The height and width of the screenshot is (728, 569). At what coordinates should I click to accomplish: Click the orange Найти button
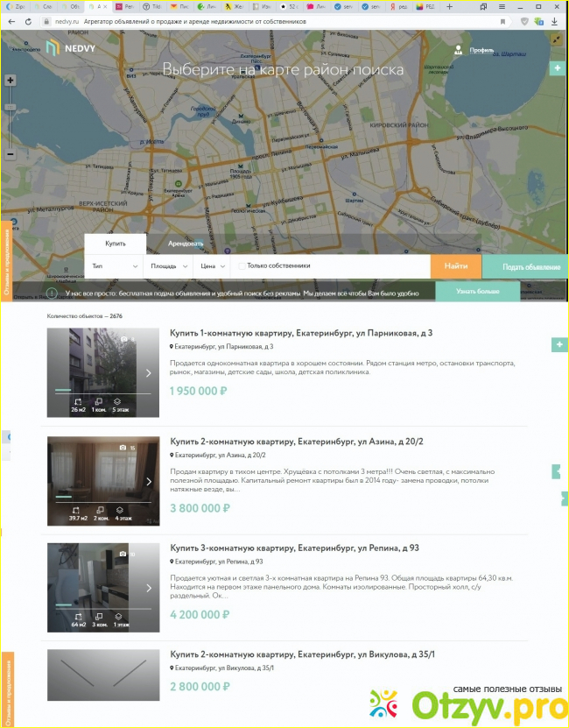455,265
